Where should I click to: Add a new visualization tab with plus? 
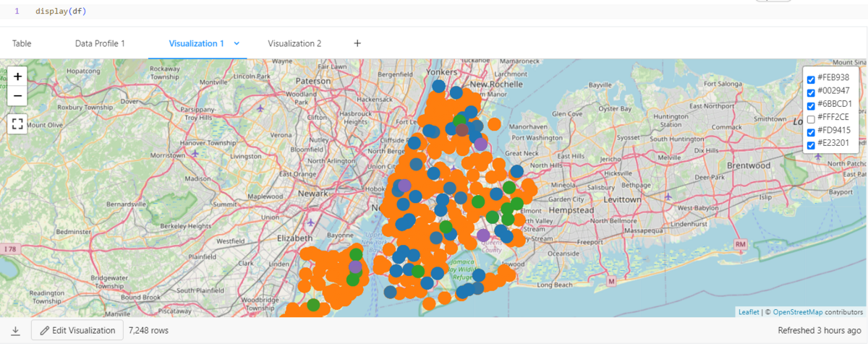[357, 43]
